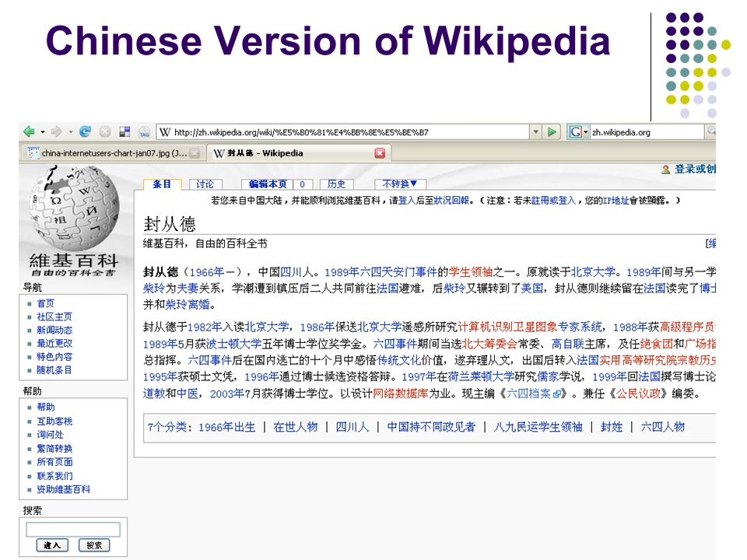Open the 讨论 discussion tab
This screenshot has width=747, height=560.
tap(205, 184)
